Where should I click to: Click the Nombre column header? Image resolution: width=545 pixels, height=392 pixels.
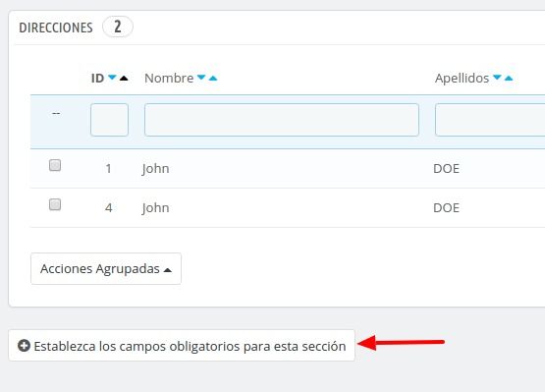tap(169, 78)
